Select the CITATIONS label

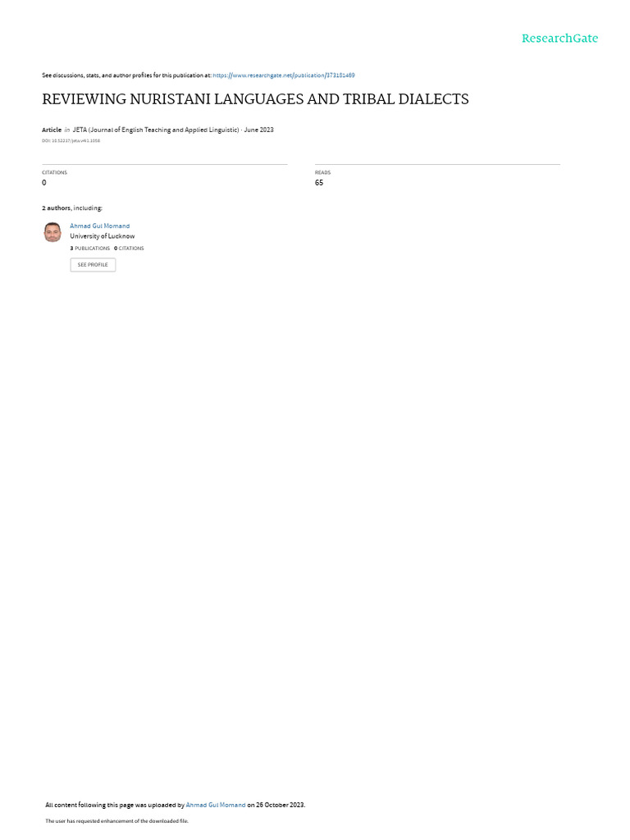55,172
